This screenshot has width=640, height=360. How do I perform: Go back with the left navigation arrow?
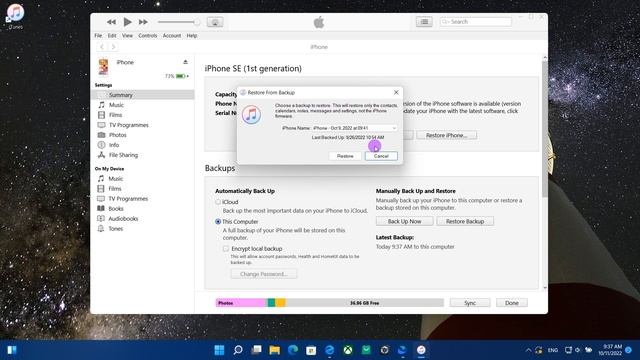pos(102,47)
